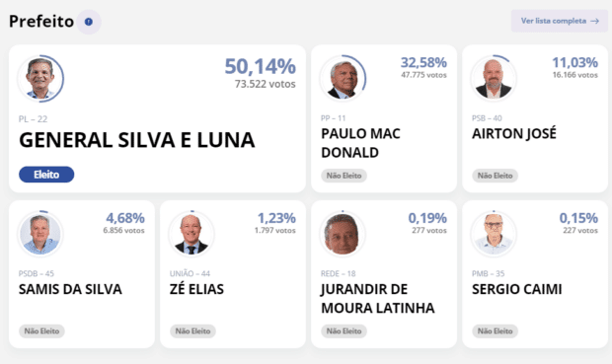Click the blue Eleito badge
The image size is (612, 364).
[x=46, y=175]
